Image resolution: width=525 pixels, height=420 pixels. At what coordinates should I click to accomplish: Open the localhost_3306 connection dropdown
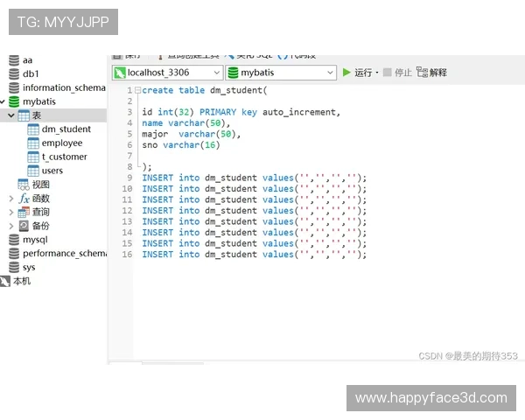217,73
